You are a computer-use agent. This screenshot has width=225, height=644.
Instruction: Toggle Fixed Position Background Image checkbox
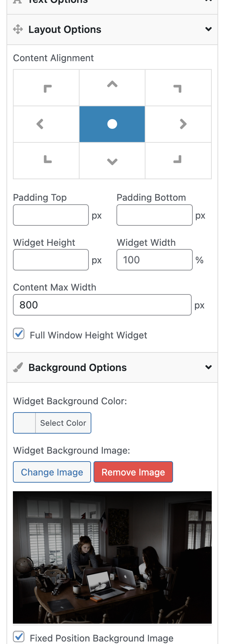pos(19,637)
